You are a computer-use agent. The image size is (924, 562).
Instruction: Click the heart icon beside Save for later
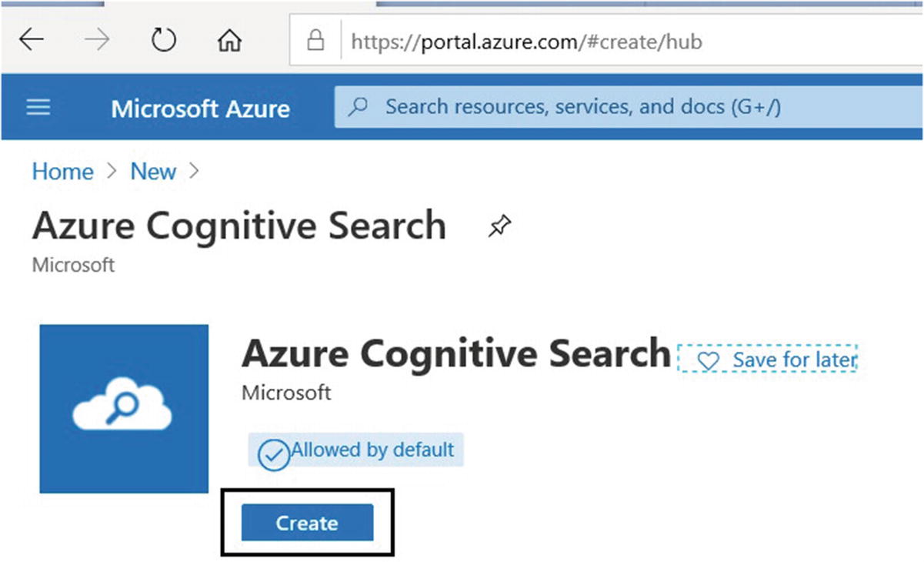707,360
